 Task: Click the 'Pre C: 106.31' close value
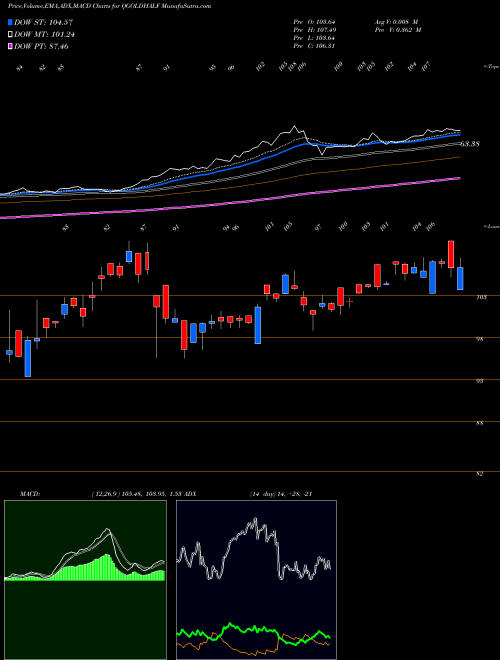pyautogui.click(x=314, y=46)
